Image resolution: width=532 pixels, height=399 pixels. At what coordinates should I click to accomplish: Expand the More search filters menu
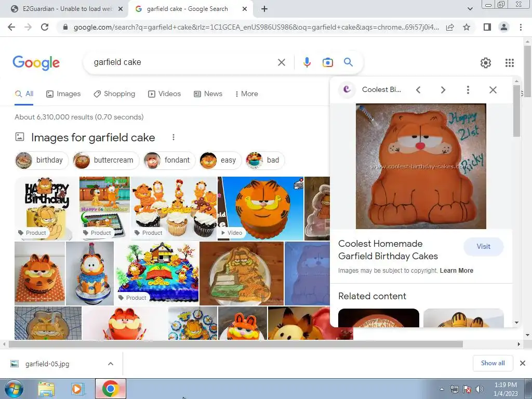[x=247, y=94]
